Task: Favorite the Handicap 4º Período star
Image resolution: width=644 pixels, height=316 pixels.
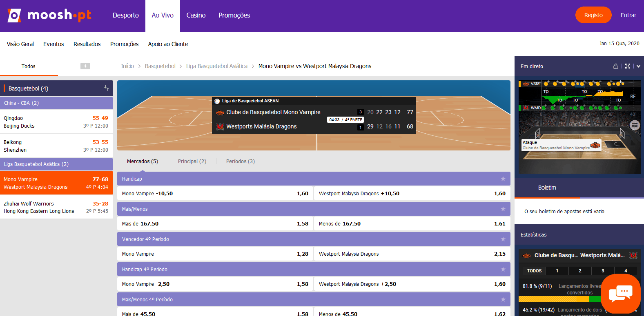Action: [503, 270]
